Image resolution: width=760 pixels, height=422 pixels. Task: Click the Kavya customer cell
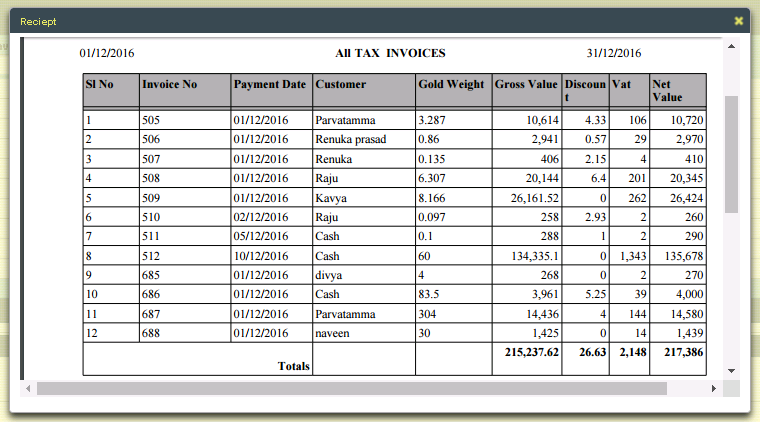332,197
